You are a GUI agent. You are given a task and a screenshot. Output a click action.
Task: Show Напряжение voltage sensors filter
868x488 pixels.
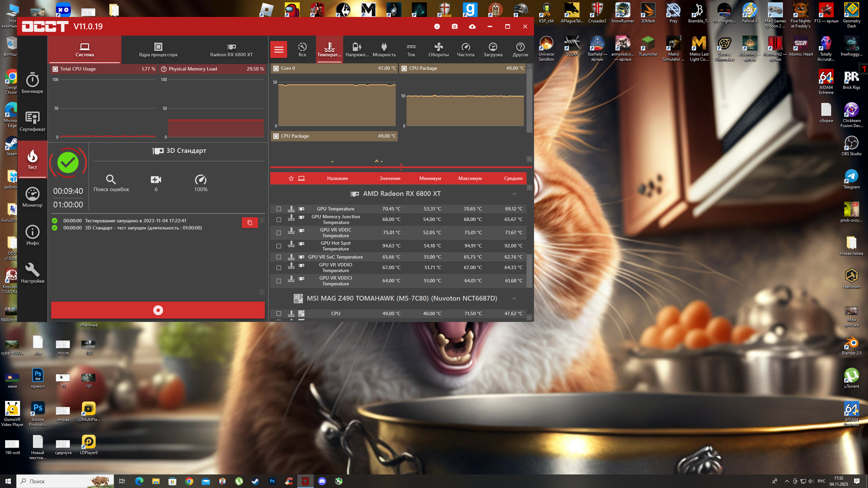click(x=357, y=49)
